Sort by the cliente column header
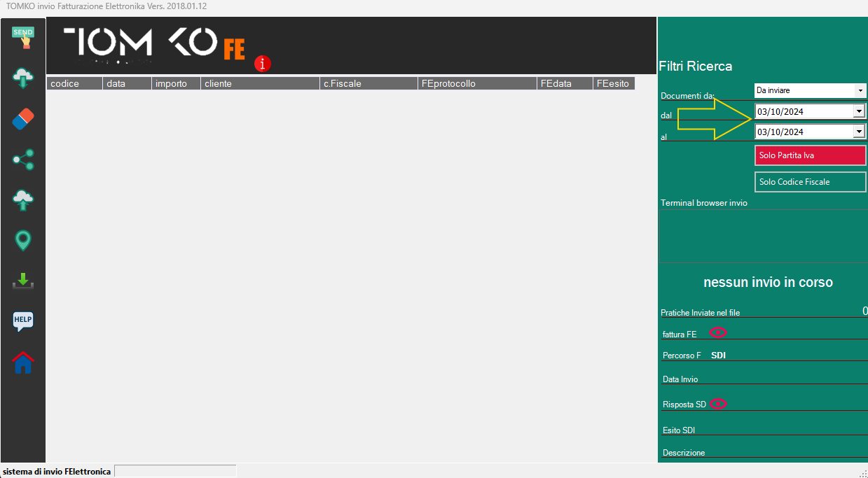The image size is (868, 478). (260, 83)
